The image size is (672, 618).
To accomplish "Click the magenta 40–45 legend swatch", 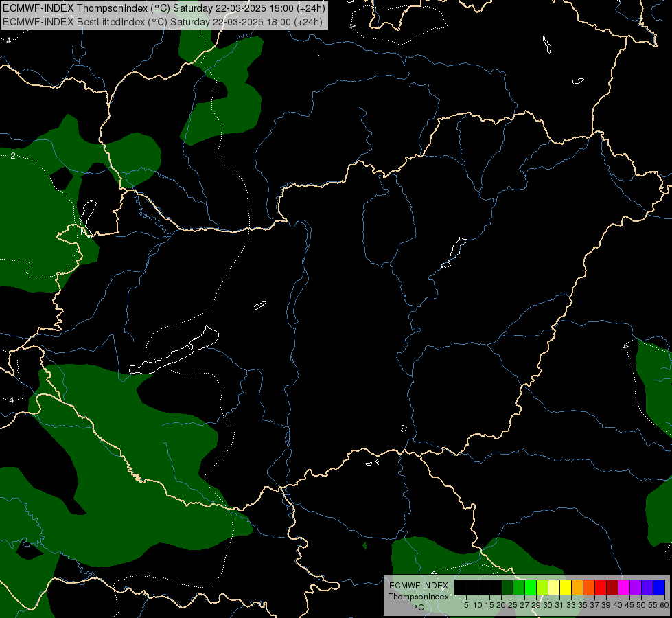I will tap(624, 587).
